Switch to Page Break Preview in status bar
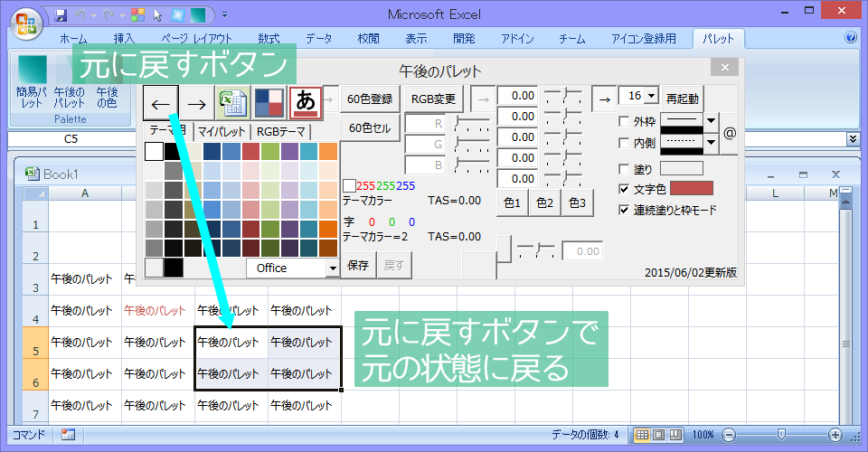Image resolution: width=868 pixels, height=452 pixels. pyautogui.click(x=675, y=435)
